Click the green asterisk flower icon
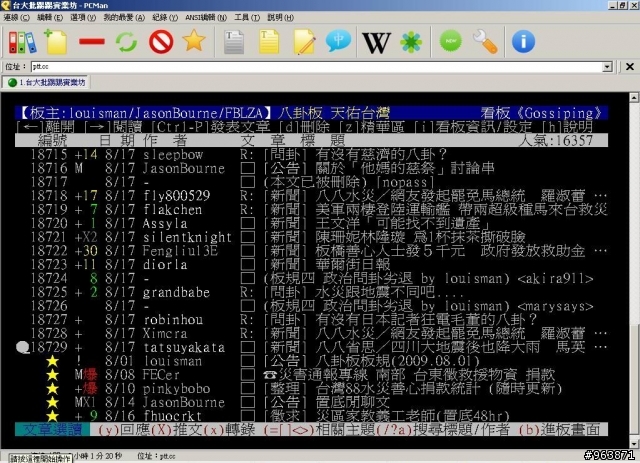640x463 pixels. coord(411,42)
